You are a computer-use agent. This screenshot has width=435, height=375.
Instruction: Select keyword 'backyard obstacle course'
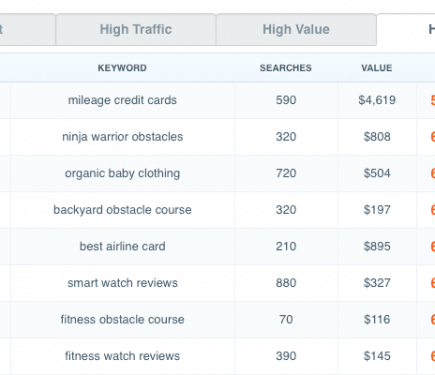point(122,210)
